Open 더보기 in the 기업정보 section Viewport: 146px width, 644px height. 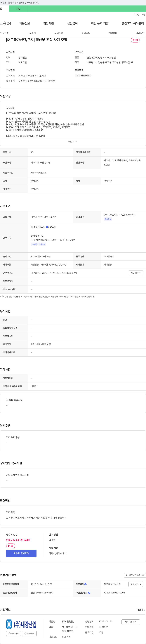141,610
